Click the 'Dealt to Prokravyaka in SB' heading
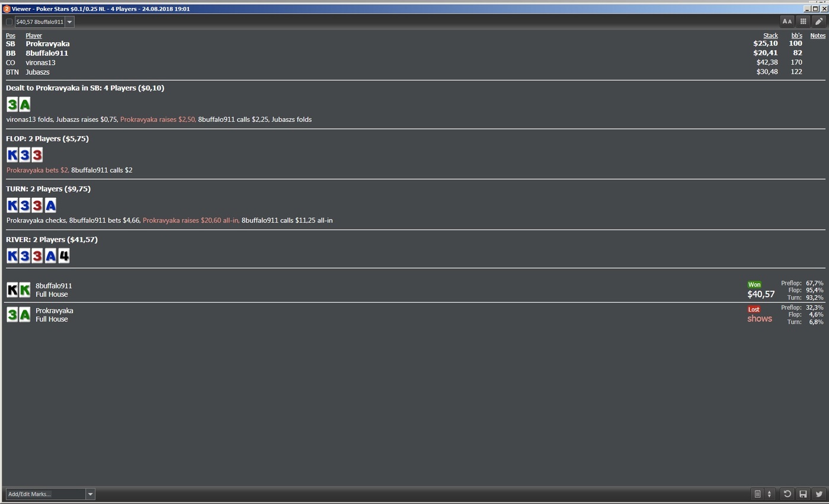Viewport: 829px width, 504px height. pyautogui.click(x=85, y=88)
